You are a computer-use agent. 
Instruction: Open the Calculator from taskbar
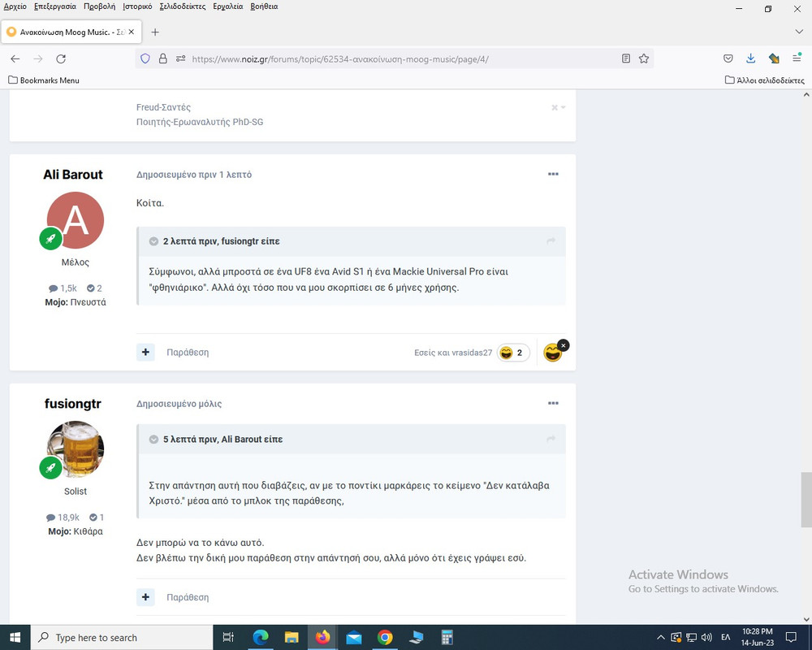(447, 638)
